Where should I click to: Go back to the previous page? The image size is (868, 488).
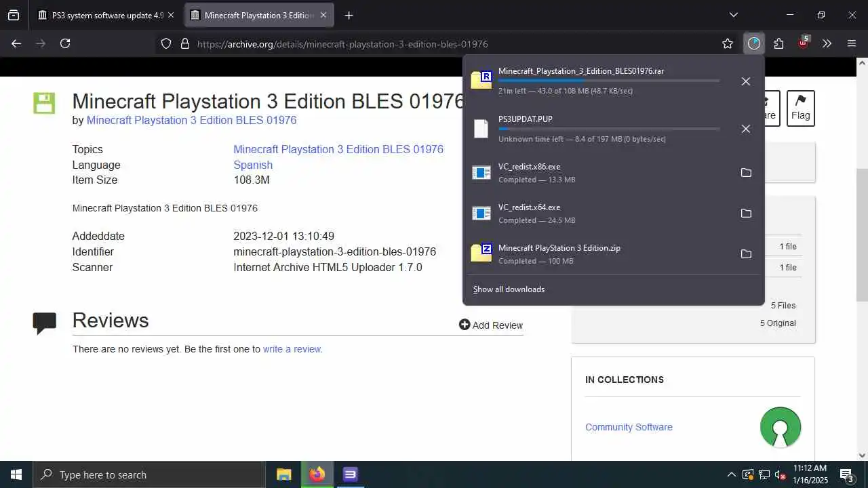16,43
